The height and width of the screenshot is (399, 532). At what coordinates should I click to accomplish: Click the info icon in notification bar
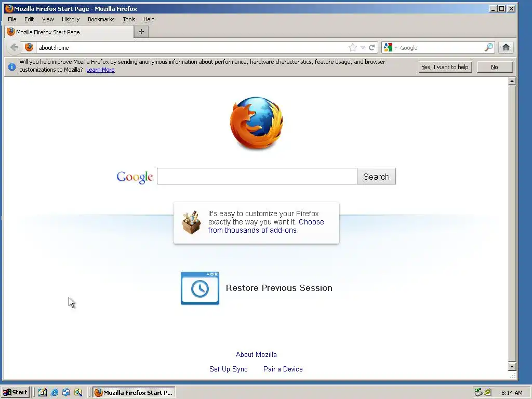pos(12,67)
